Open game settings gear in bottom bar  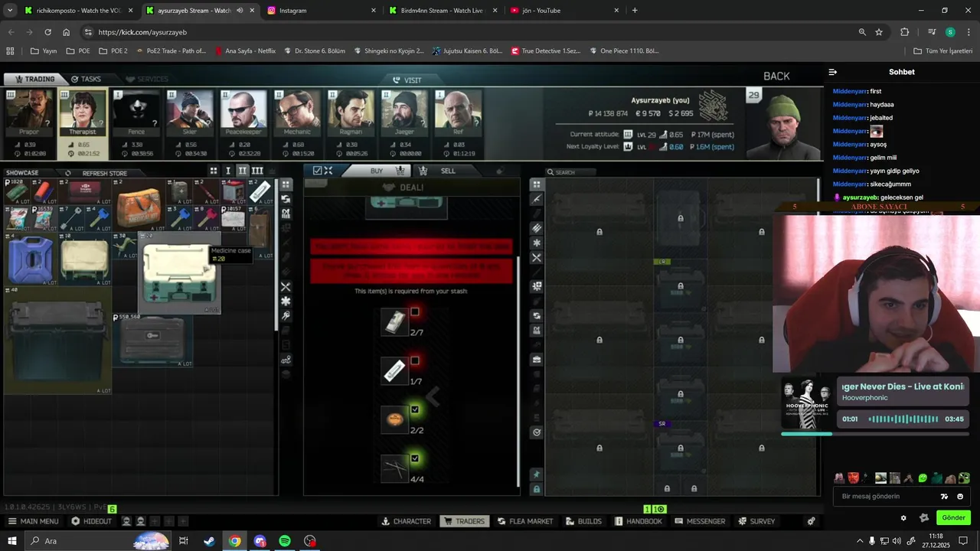tap(811, 521)
